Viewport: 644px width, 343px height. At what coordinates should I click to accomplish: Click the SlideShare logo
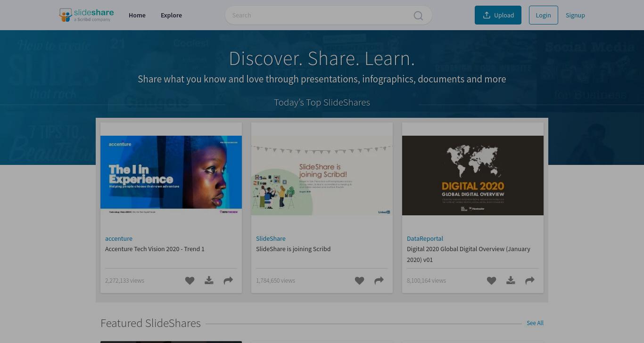(x=86, y=15)
